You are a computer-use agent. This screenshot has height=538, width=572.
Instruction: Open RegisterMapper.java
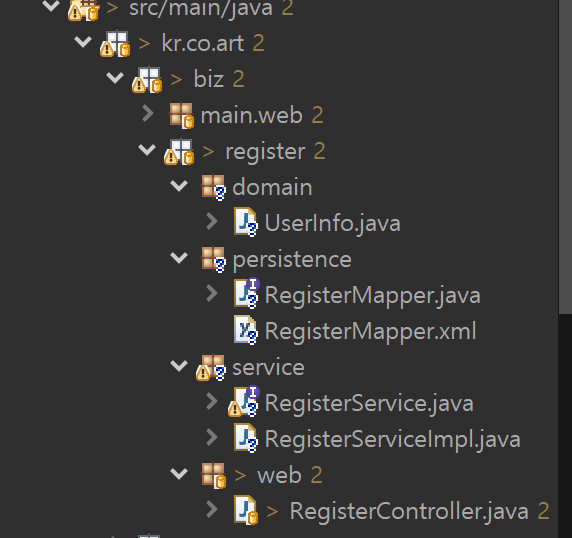(x=372, y=295)
